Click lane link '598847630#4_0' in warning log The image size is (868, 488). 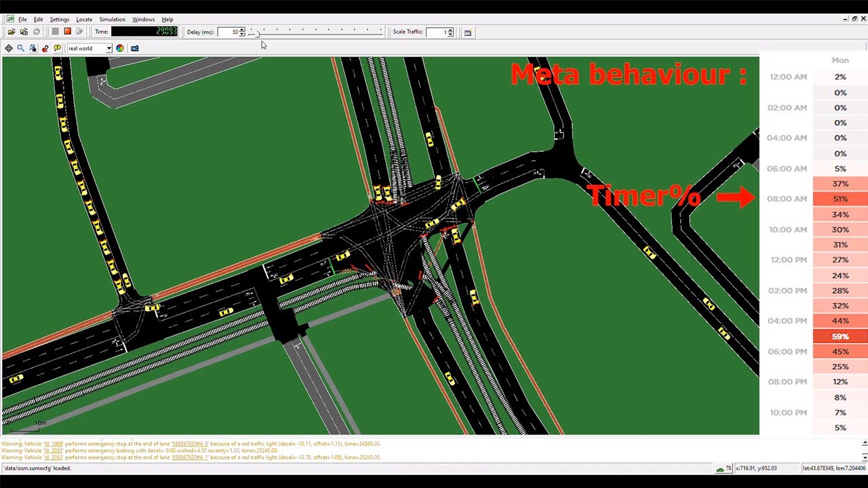click(190, 444)
